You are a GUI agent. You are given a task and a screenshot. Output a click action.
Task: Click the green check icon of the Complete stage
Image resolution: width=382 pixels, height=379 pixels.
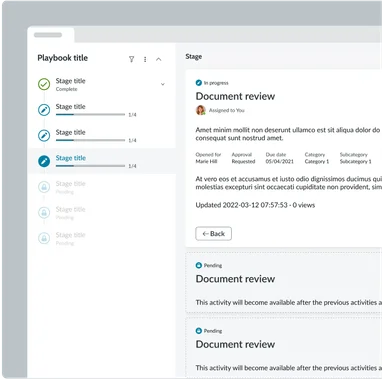click(44, 84)
